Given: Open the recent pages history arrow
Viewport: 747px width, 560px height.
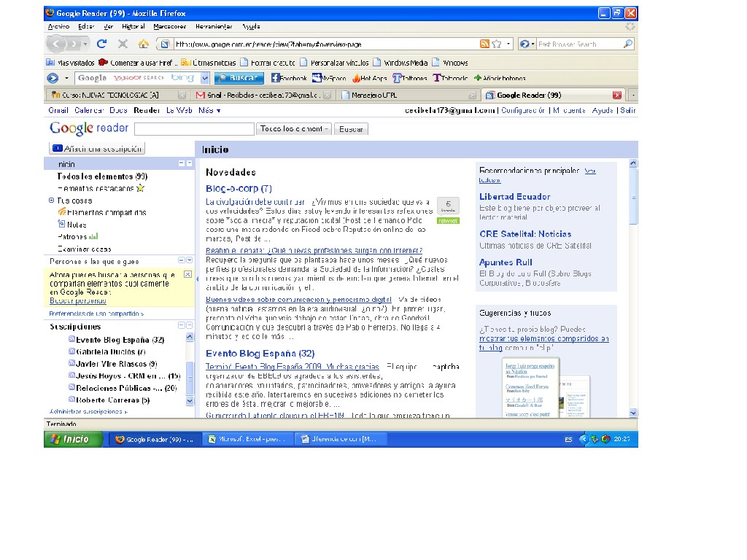Looking at the screenshot, I should 85,44.
